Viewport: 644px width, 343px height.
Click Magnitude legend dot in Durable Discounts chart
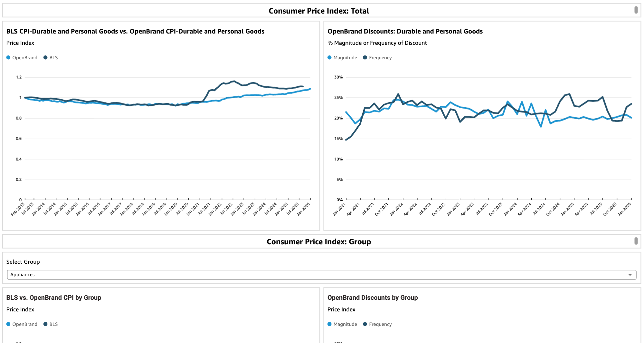coord(329,58)
